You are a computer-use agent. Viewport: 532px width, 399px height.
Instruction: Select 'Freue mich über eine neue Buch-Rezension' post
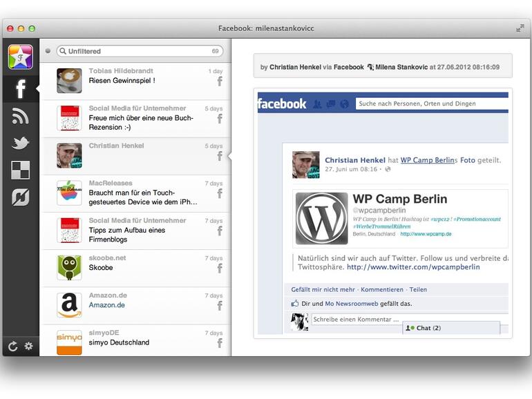click(x=141, y=122)
